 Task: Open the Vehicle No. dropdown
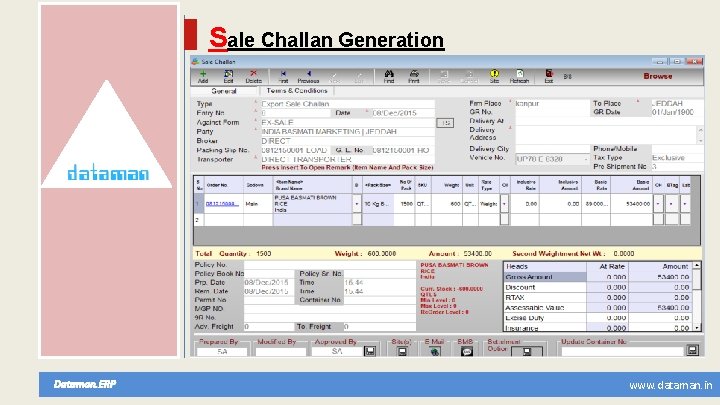585,159
